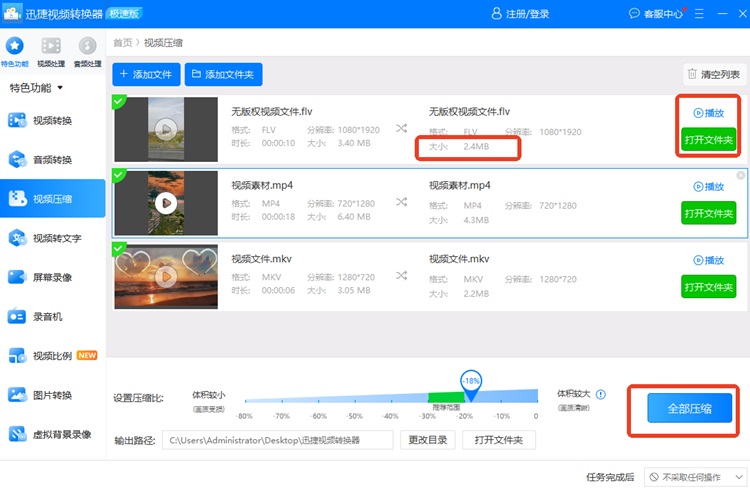
Task: Click 播放 for 视频文件.mkv
Action: tap(708, 260)
